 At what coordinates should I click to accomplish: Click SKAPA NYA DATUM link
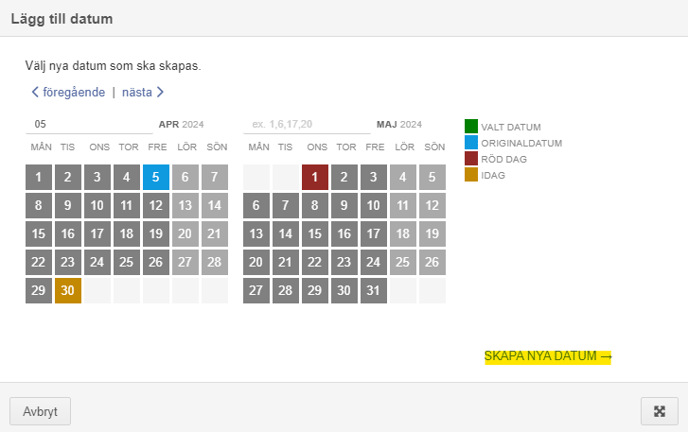[548, 356]
